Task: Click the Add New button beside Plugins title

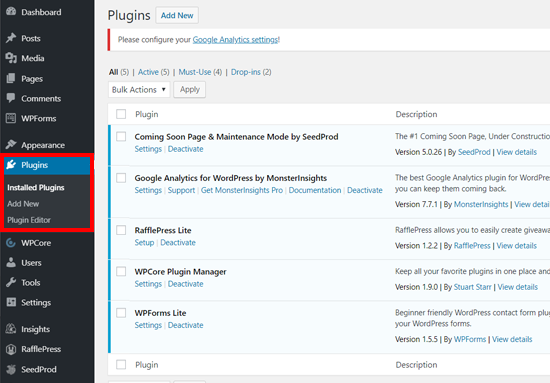Action: [x=177, y=15]
